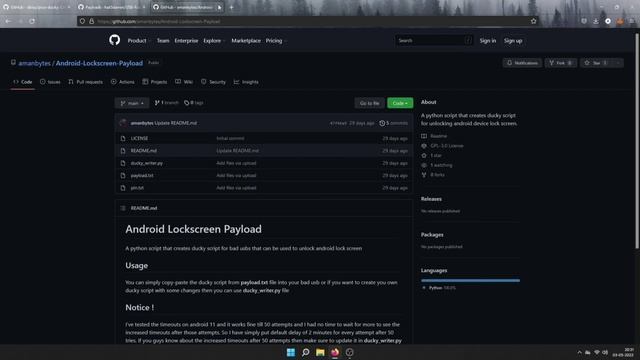Open the Pull requests tab
The image size is (640, 360).
[x=86, y=82]
